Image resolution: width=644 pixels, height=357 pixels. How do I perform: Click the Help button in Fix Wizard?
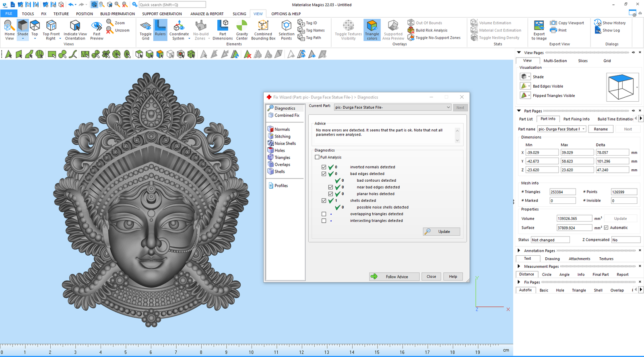click(x=453, y=277)
